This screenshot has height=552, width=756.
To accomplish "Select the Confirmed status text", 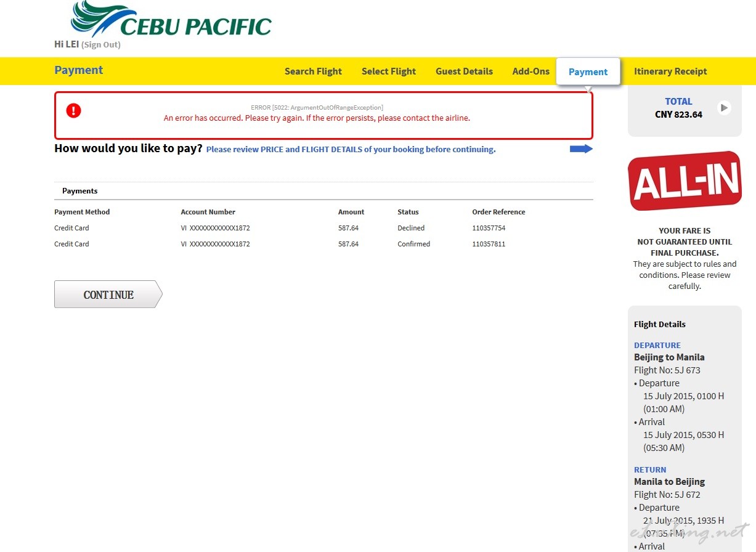I will [414, 244].
